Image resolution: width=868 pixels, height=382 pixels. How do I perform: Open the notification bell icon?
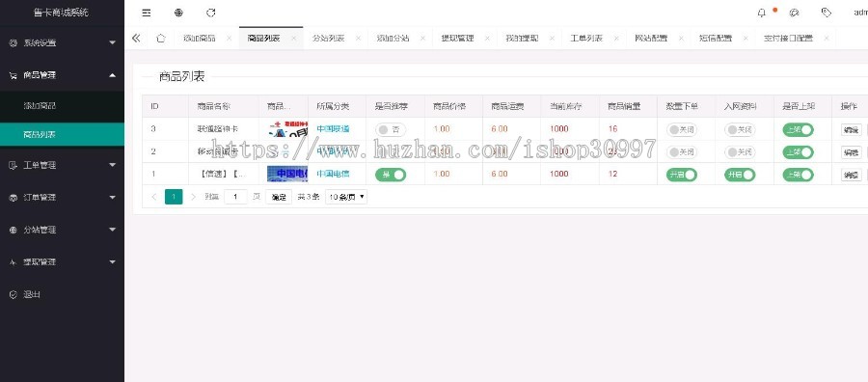point(762,13)
